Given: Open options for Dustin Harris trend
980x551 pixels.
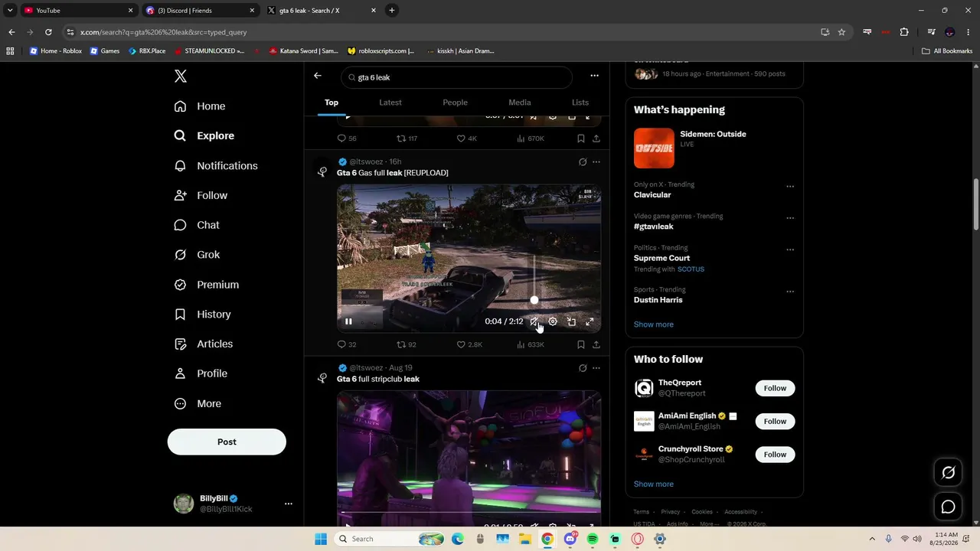Looking at the screenshot, I should [790, 292].
